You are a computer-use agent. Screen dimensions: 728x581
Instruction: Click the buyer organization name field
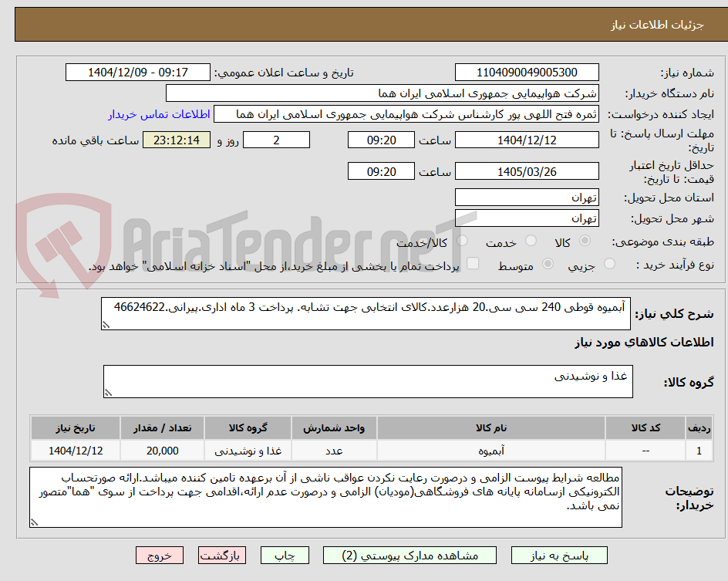382,93
